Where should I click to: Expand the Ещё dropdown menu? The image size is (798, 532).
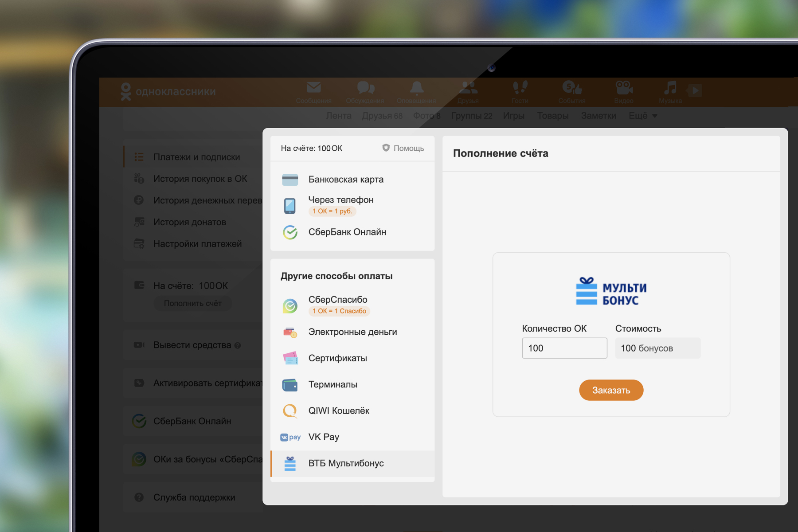tap(643, 116)
